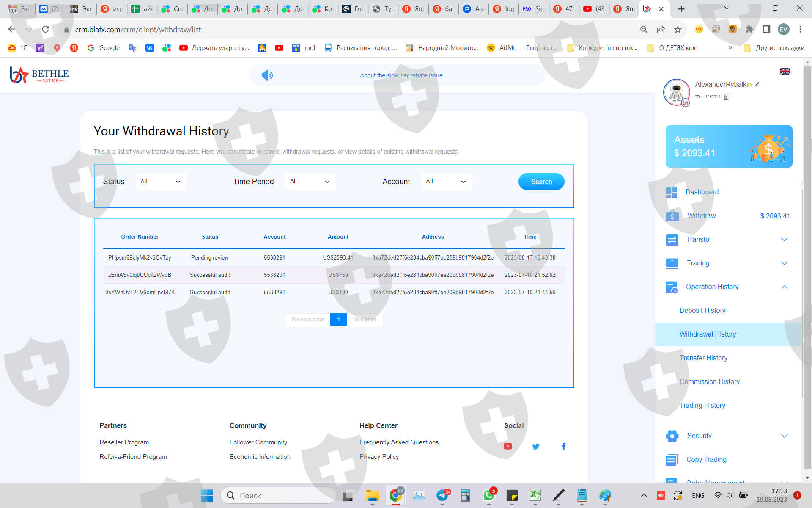Screen dimensions: 812x508
Task: Open the Twitter social link
Action: click(x=536, y=446)
